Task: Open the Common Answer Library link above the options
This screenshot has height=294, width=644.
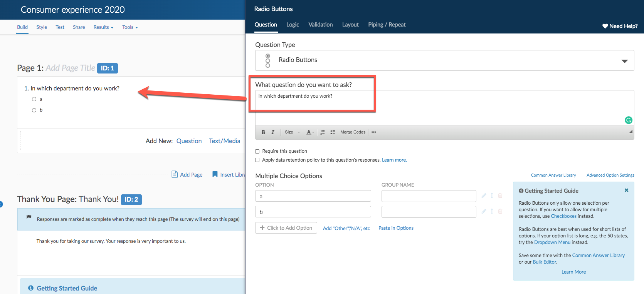Action: (x=553, y=175)
